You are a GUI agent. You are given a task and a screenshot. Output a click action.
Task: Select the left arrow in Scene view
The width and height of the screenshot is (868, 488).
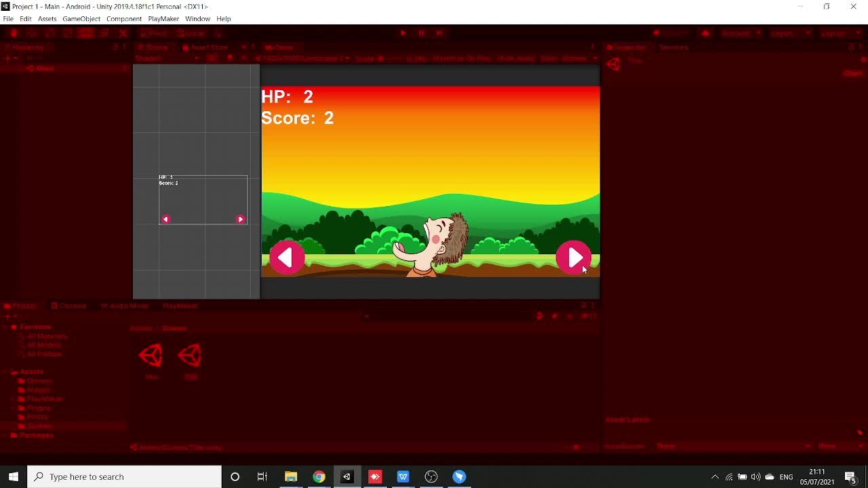(x=165, y=219)
